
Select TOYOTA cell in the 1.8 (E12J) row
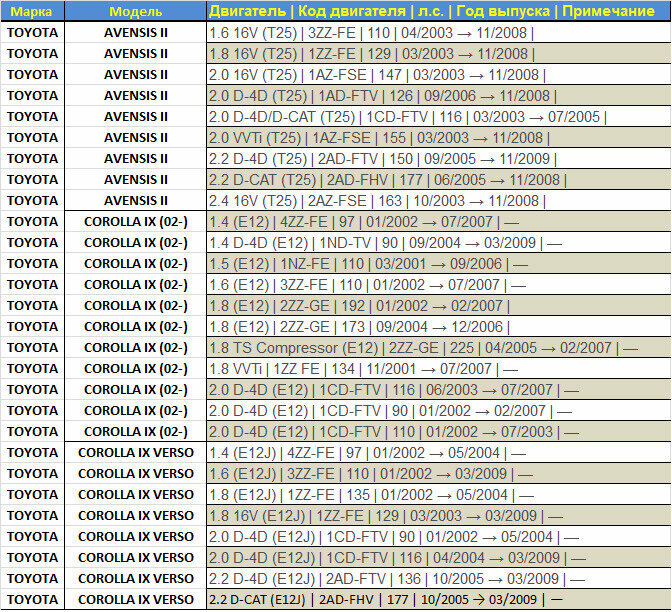click(x=32, y=495)
